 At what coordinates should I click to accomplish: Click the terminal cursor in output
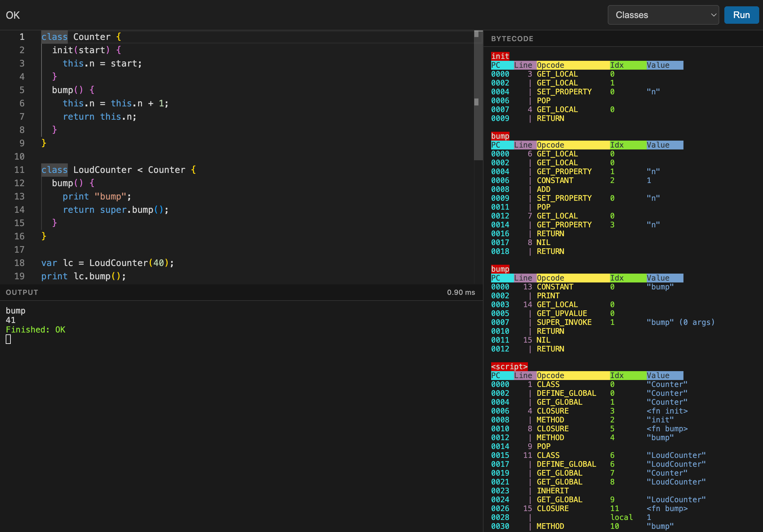tap(8, 339)
